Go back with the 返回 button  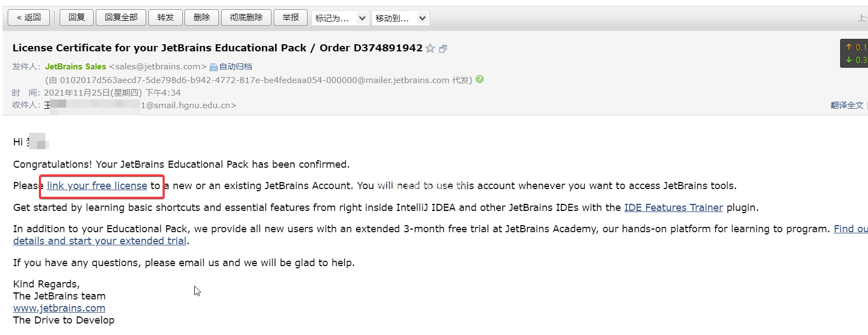29,17
